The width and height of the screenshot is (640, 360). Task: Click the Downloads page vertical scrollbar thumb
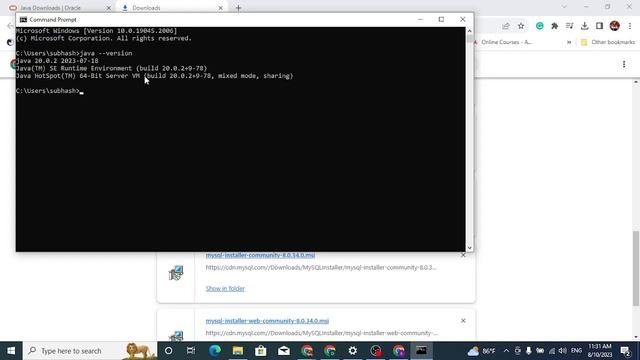click(636, 268)
